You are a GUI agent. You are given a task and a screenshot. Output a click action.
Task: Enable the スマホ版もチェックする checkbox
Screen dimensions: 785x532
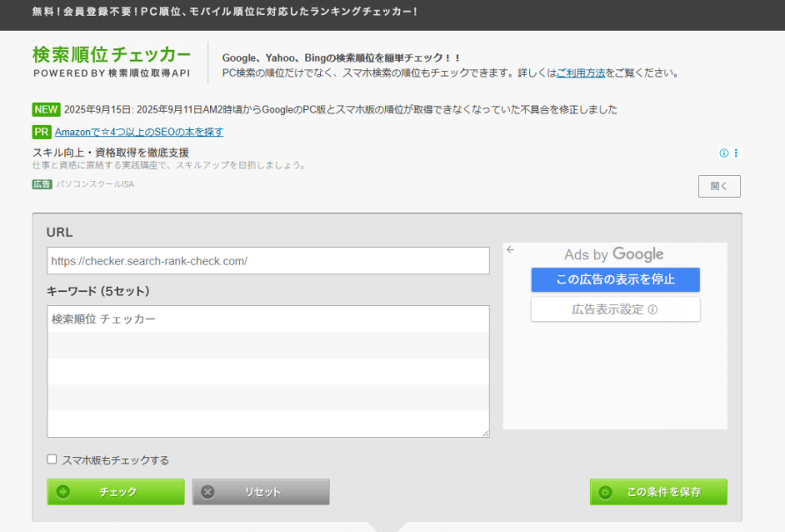point(52,459)
